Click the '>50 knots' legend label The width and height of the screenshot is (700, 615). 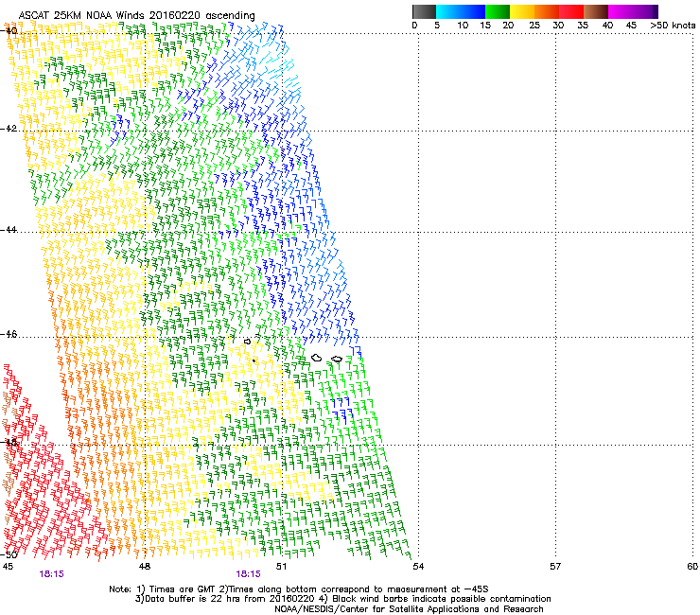click(x=673, y=26)
